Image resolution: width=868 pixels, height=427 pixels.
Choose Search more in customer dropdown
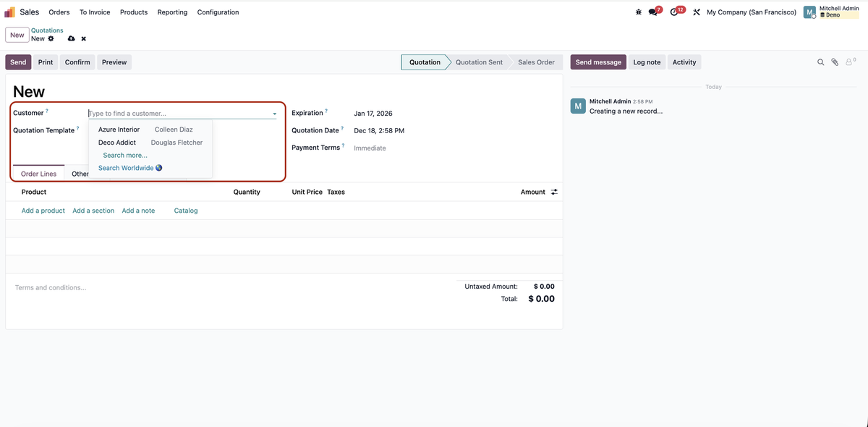(124, 155)
